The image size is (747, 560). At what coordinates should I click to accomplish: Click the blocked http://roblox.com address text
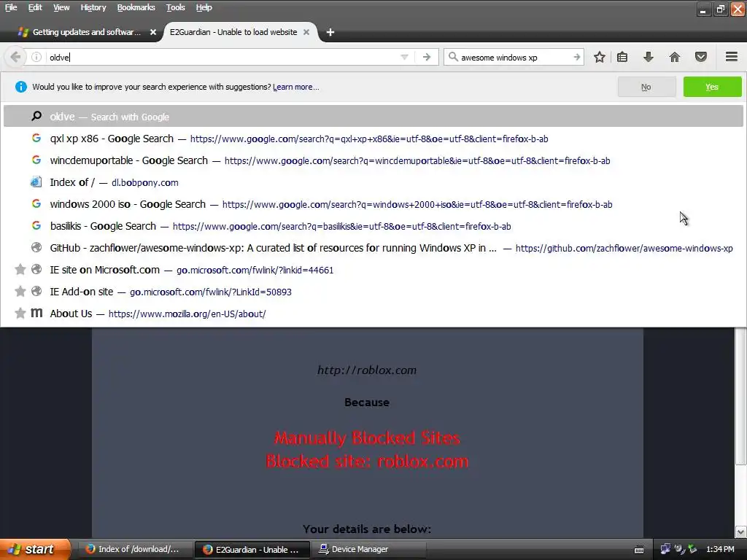[367, 370]
